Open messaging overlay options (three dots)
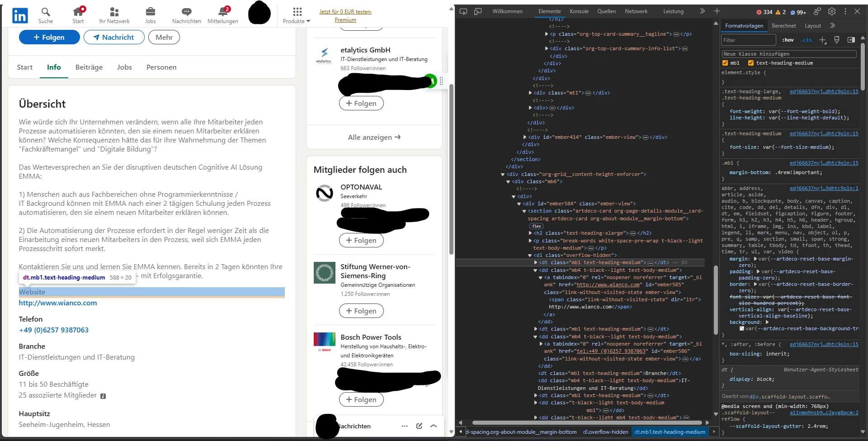868x441 pixels. [405, 426]
